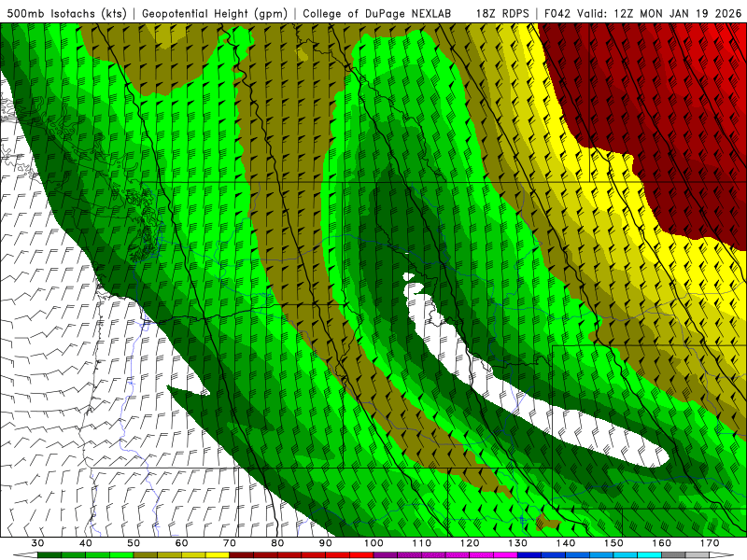Screen dimensions: 747x560
Task: Click the legend label '120'
Action: [x=470, y=543]
